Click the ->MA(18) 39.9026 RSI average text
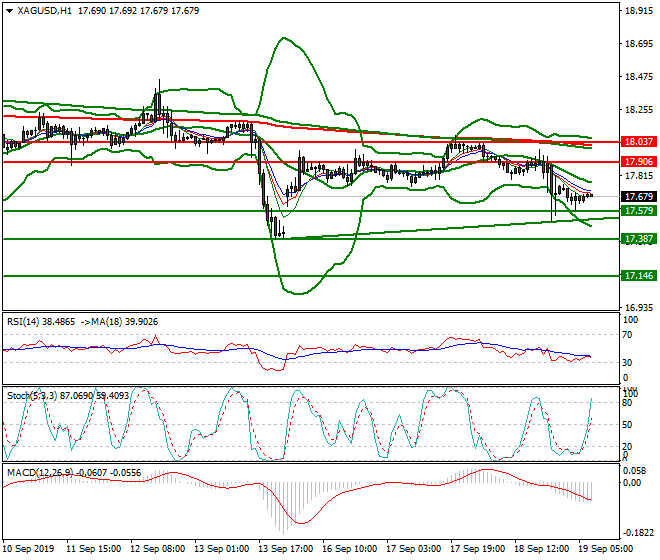660x560 pixels. [119, 322]
